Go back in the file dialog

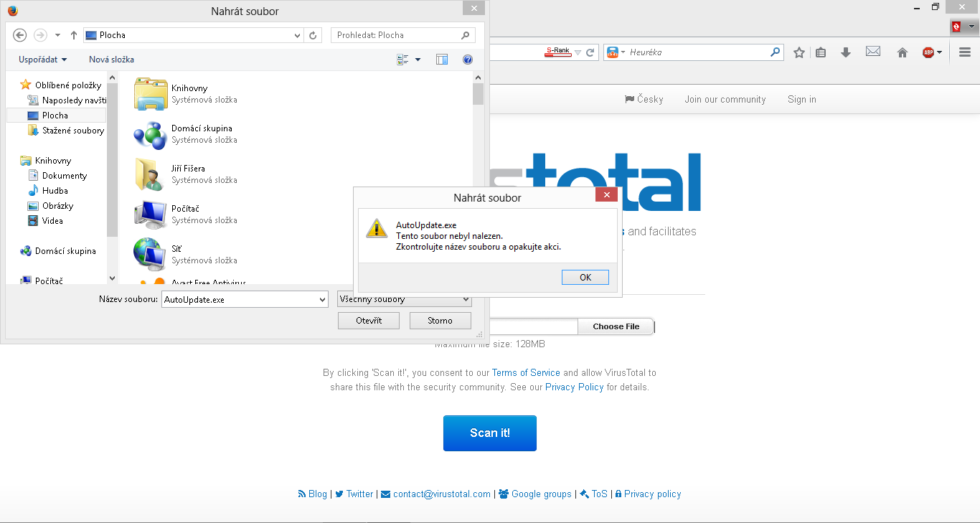click(20, 35)
